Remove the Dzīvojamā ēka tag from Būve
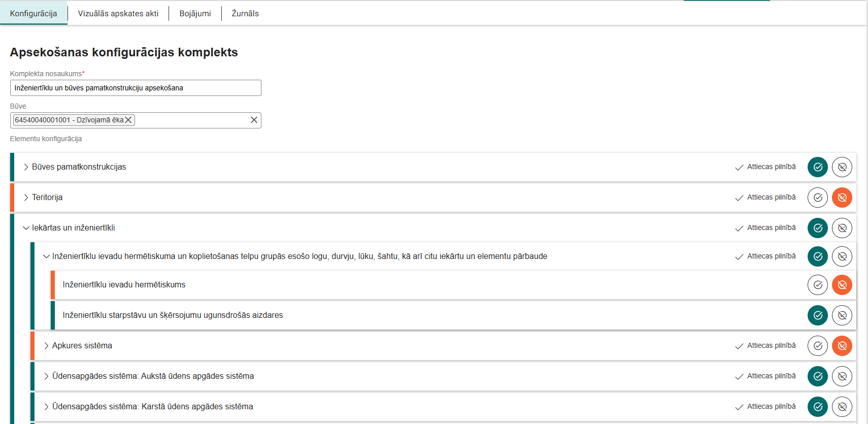Viewport: 868px width, 424px height. click(128, 120)
